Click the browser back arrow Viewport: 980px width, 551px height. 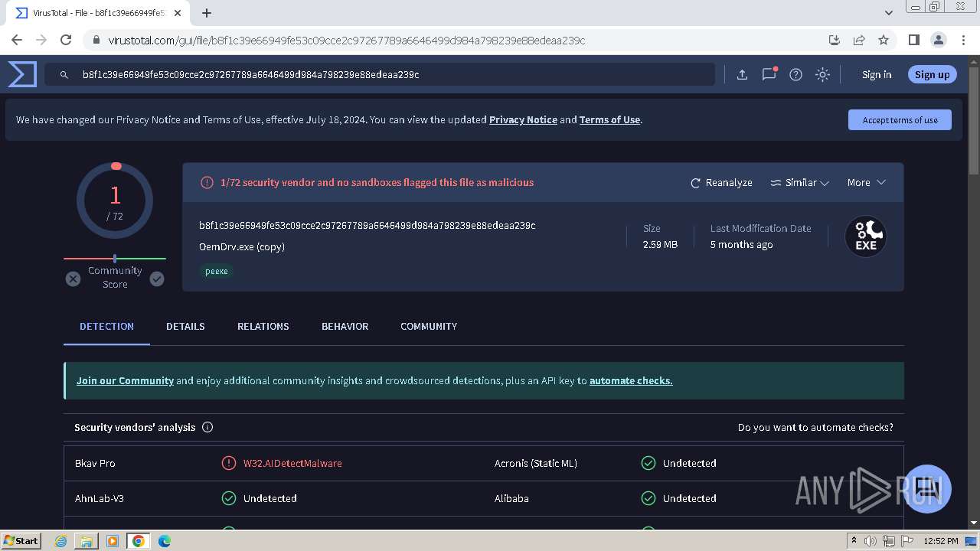point(17,40)
